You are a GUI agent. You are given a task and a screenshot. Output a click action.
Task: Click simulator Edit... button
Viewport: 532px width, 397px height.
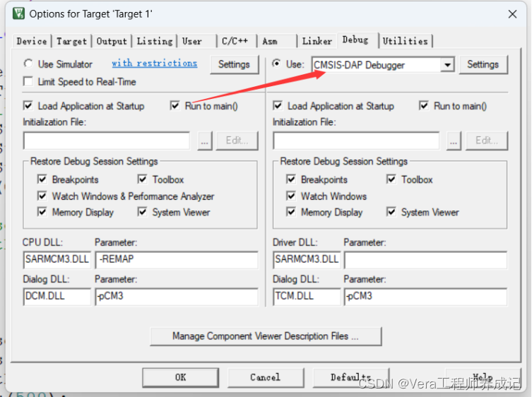(237, 141)
